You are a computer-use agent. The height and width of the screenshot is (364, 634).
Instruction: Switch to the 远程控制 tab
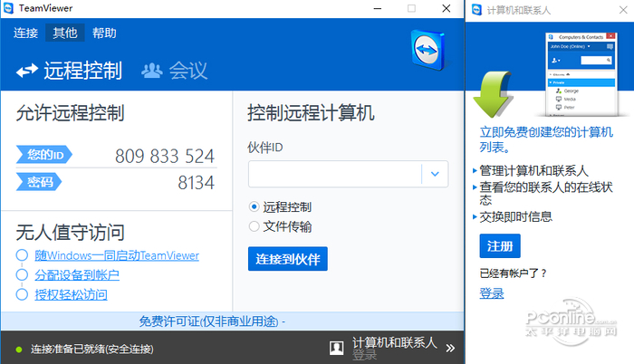point(70,71)
